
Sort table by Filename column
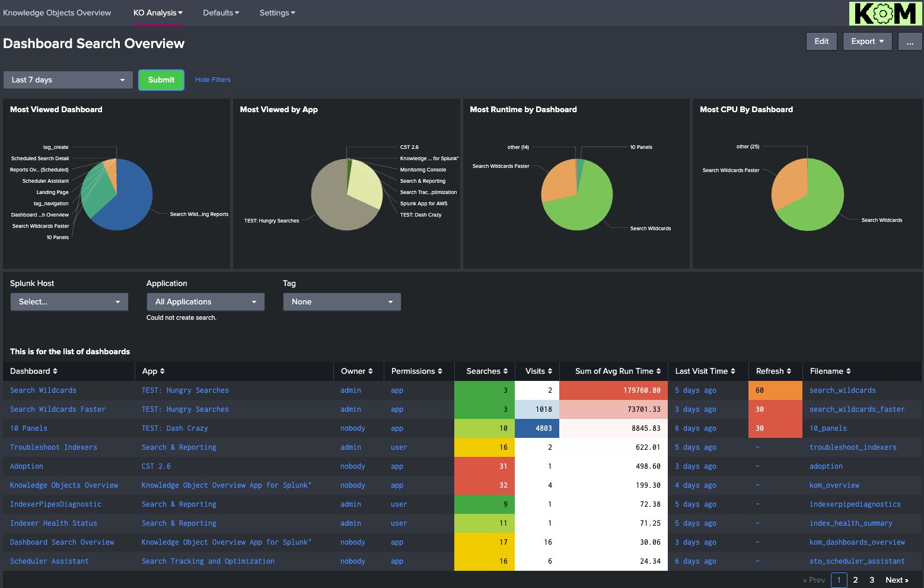(x=830, y=371)
